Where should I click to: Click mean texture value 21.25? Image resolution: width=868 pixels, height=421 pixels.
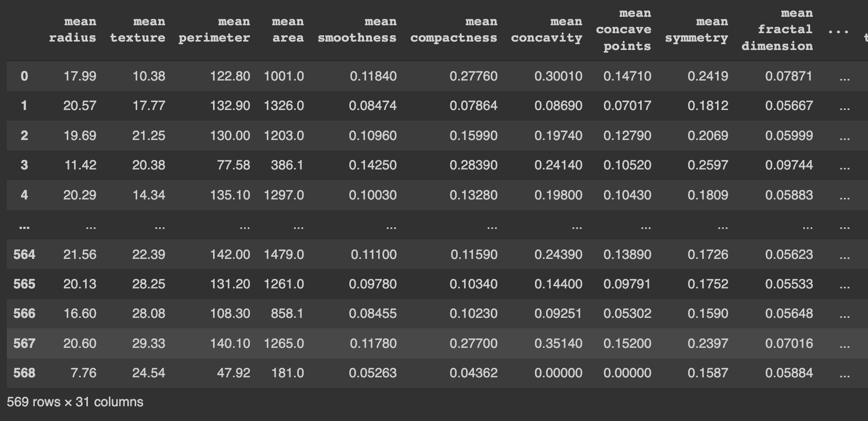pos(149,136)
